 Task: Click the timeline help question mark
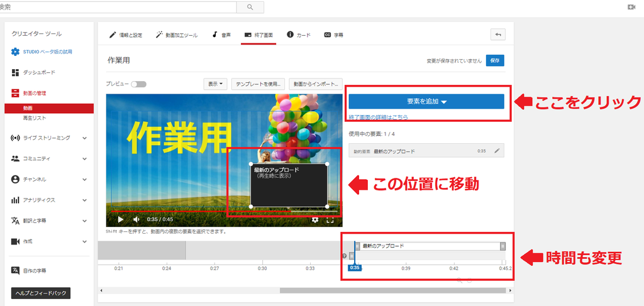click(x=344, y=256)
